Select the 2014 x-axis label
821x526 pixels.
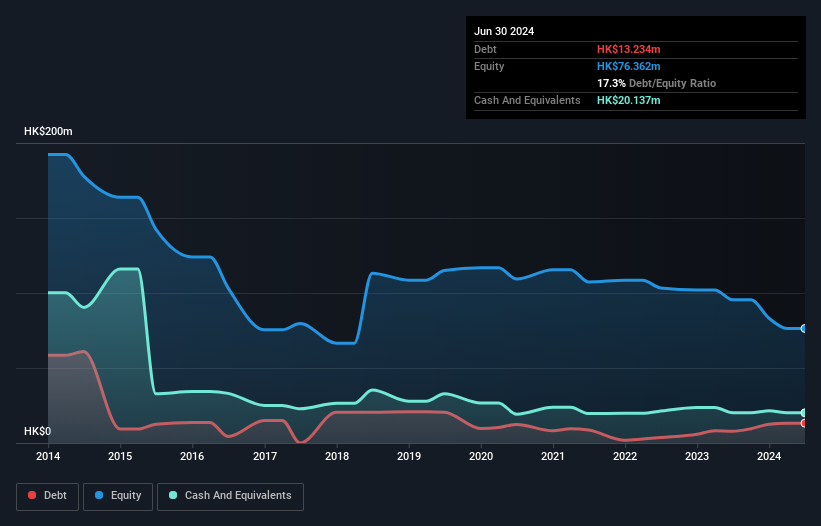(x=48, y=457)
